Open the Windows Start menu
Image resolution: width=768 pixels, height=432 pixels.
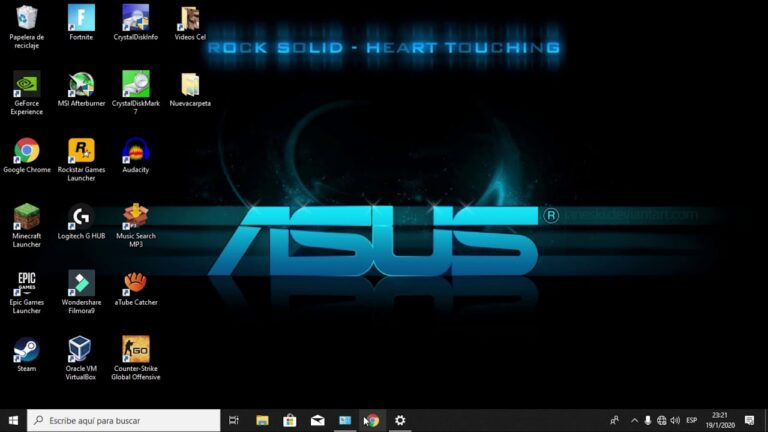tap(13, 420)
